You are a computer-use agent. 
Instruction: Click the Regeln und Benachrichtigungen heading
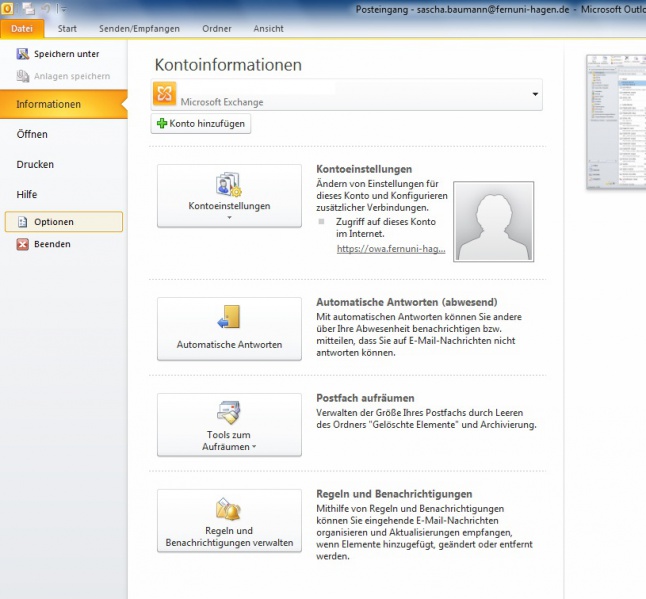pyautogui.click(x=394, y=494)
